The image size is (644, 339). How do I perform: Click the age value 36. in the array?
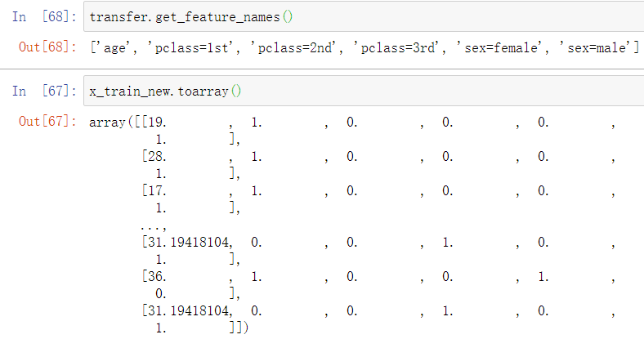tap(154, 277)
